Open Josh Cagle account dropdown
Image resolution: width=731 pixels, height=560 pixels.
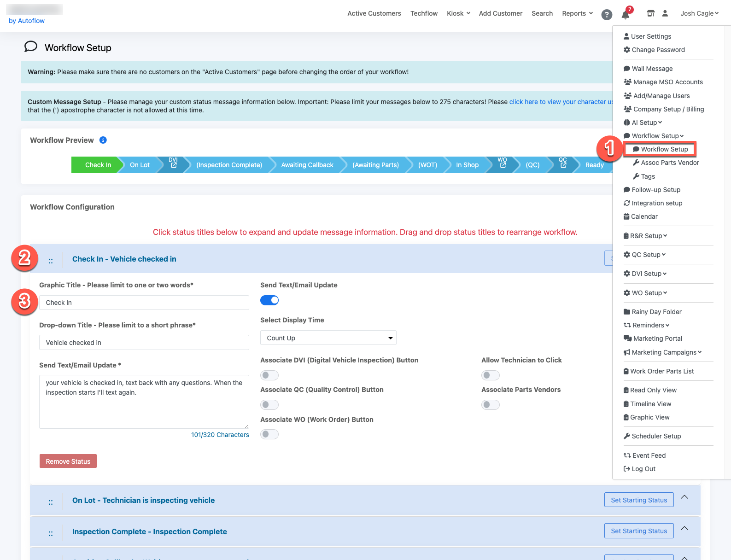click(x=699, y=13)
